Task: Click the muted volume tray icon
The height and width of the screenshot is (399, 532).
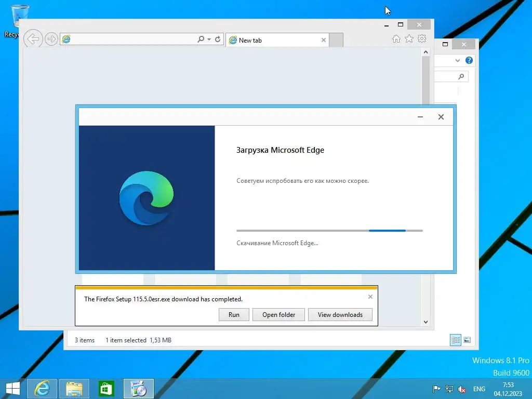Action: (462, 389)
